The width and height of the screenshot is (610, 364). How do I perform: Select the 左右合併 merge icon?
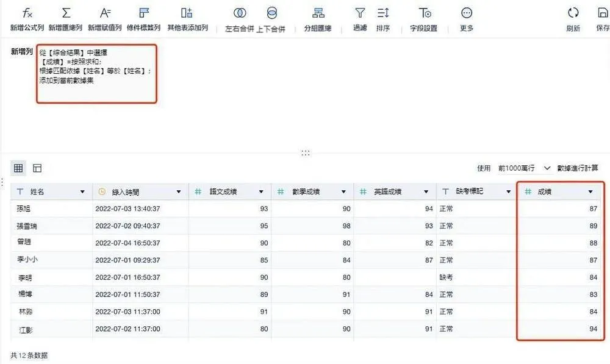(240, 13)
